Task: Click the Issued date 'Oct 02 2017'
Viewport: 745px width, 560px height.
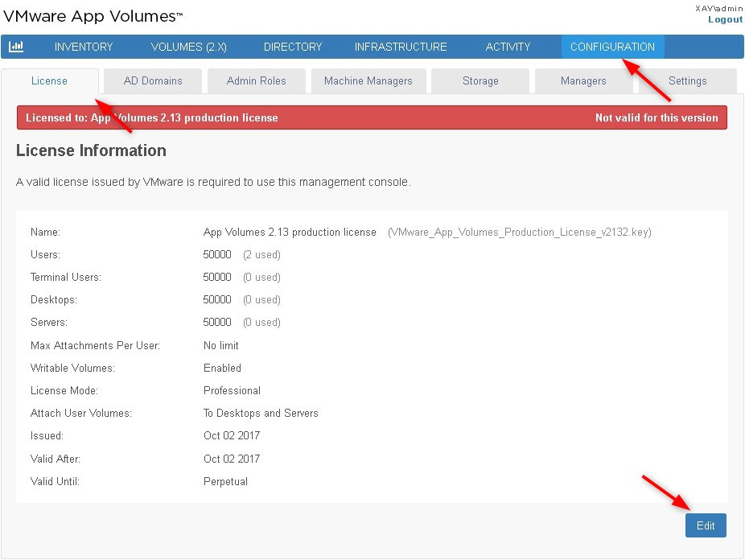Action: pyautogui.click(x=232, y=435)
